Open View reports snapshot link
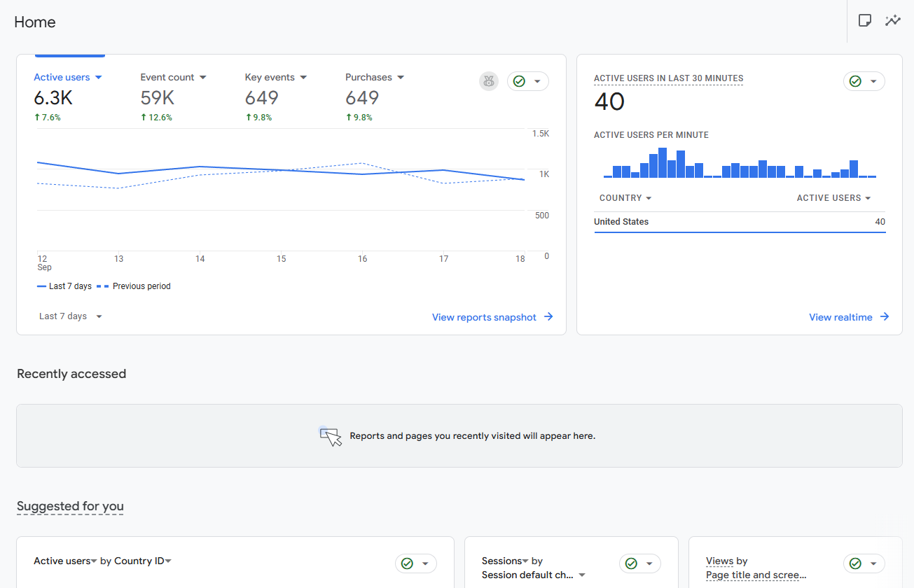Viewport: 914px width, 588px height. pyautogui.click(x=484, y=317)
